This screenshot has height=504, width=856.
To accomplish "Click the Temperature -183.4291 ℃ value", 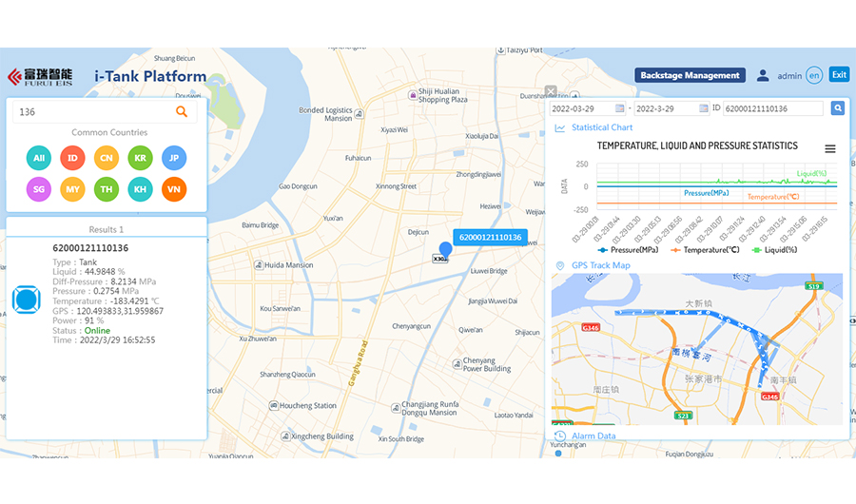I will click(134, 300).
